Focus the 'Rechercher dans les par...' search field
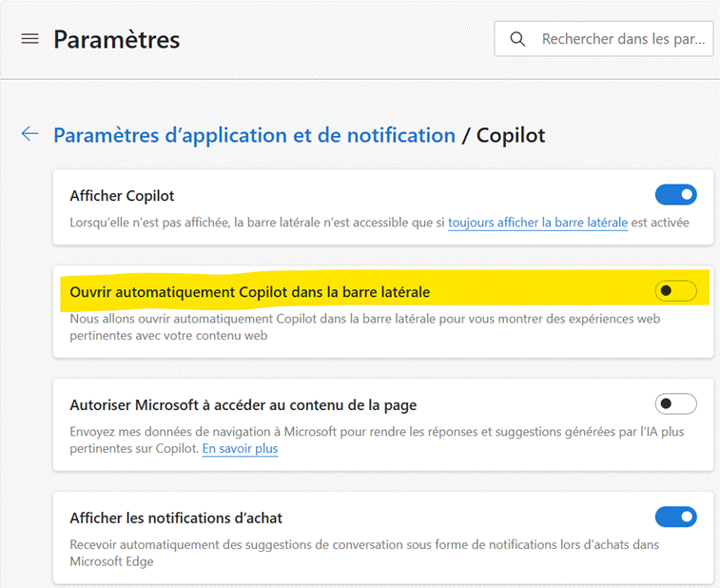Screen dimensions: 720x588 click(x=603, y=39)
